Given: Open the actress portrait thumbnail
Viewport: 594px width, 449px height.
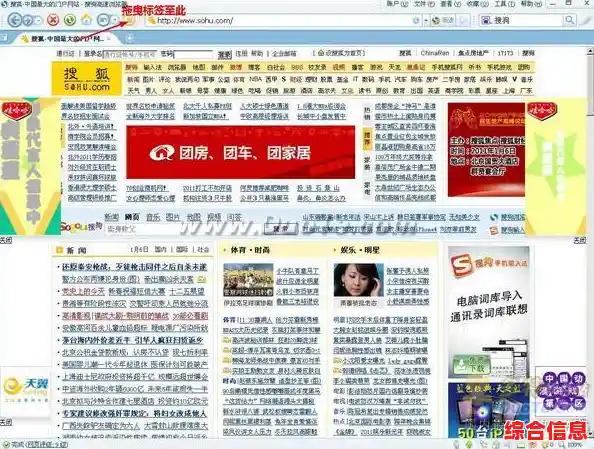Looking at the screenshot, I should (x=358, y=280).
